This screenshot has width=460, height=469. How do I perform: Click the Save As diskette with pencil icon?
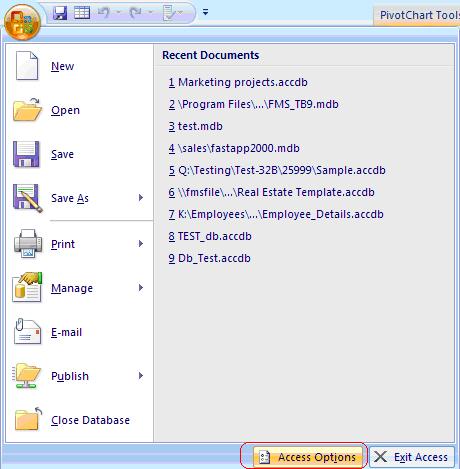pyautogui.click(x=27, y=198)
